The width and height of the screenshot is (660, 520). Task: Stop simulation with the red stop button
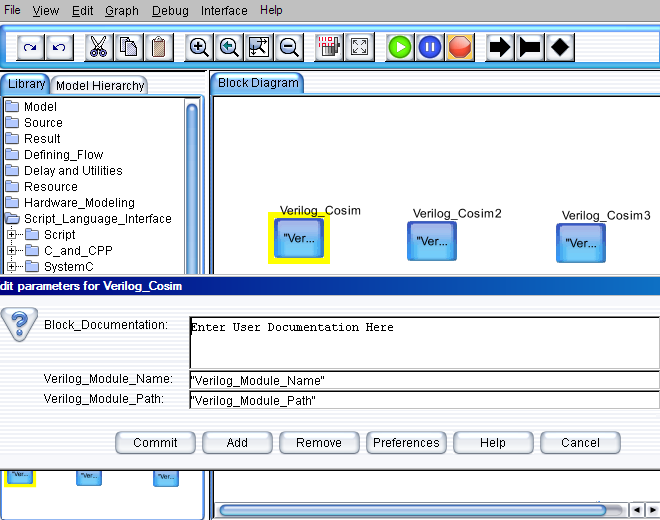pyautogui.click(x=460, y=47)
